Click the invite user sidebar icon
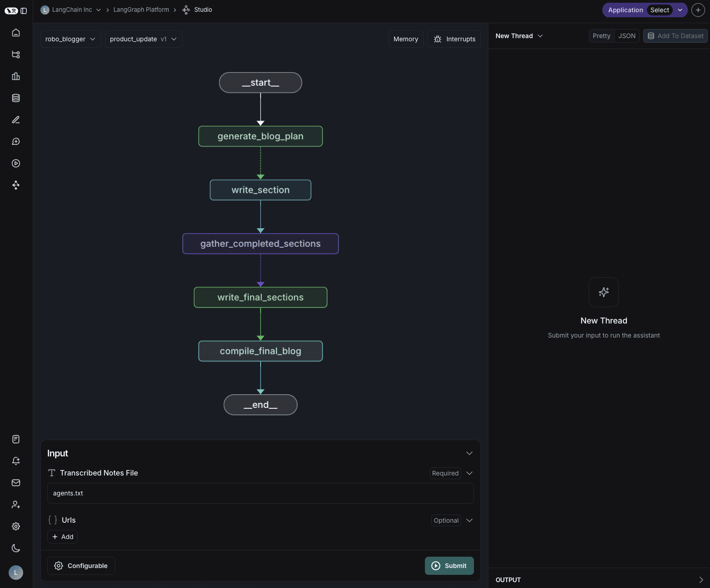This screenshot has width=710, height=588. [16, 505]
